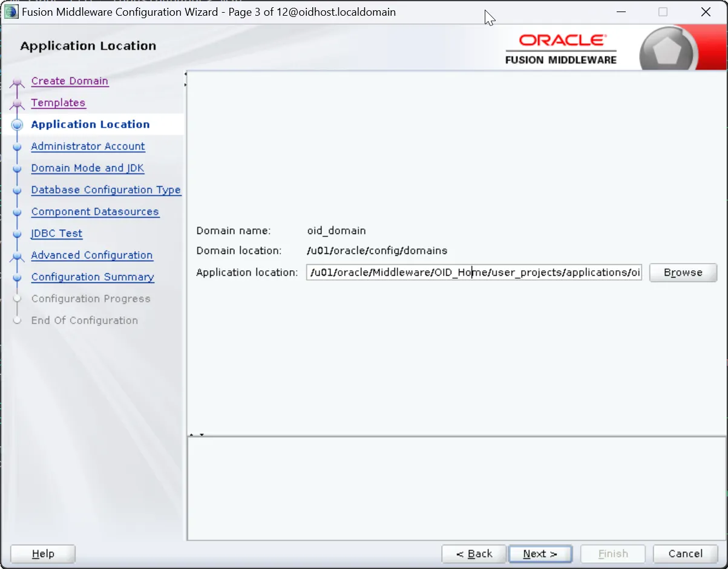Click the Application location label
Screen dimensions: 728x569
tap(247, 273)
